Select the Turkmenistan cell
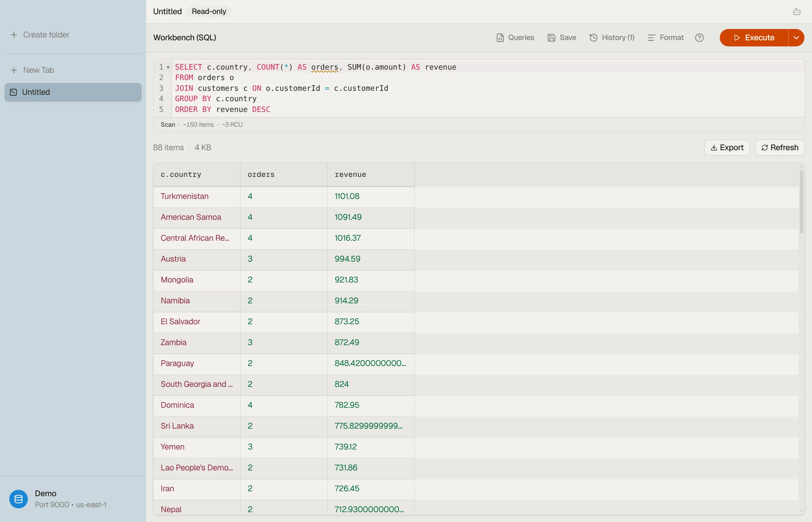812x522 pixels. coord(197,196)
